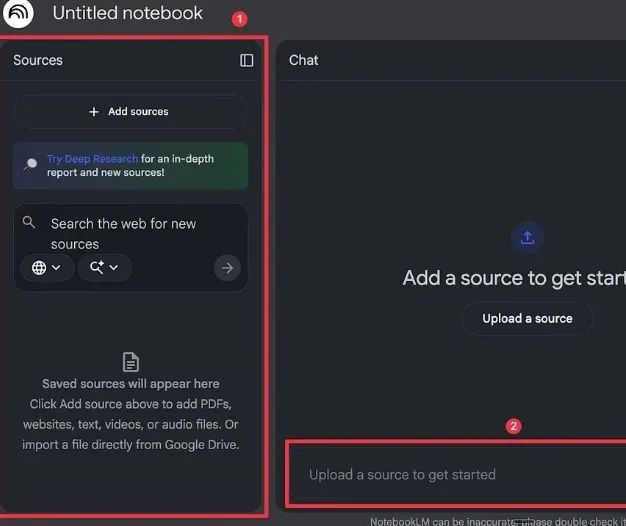Open the globe web source dropdown

coord(47,268)
